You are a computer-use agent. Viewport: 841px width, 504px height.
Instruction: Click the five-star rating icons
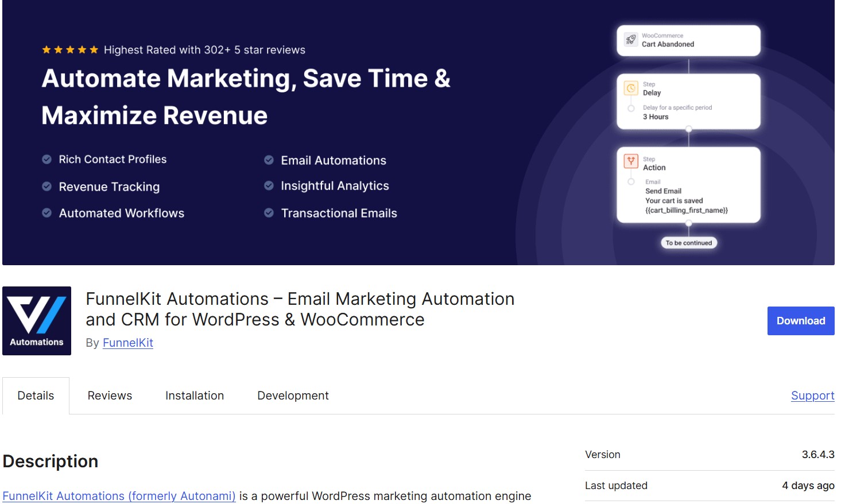click(70, 50)
